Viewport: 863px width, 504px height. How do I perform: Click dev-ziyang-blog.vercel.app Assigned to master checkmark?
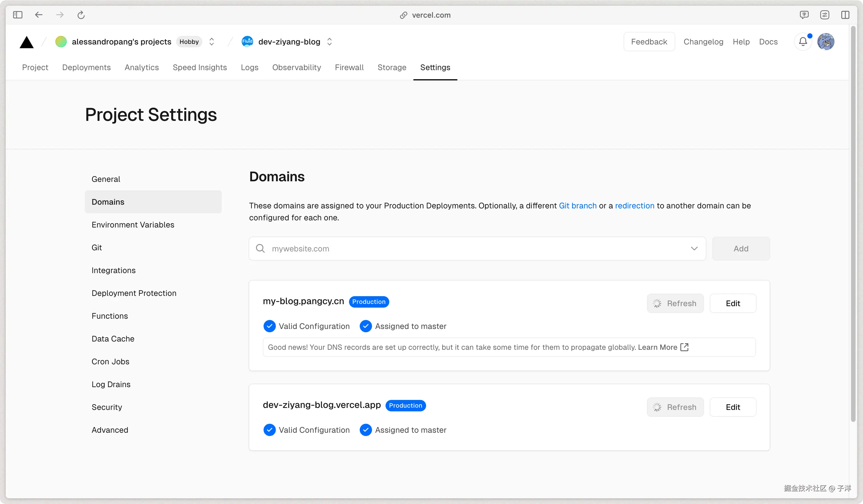click(x=366, y=430)
